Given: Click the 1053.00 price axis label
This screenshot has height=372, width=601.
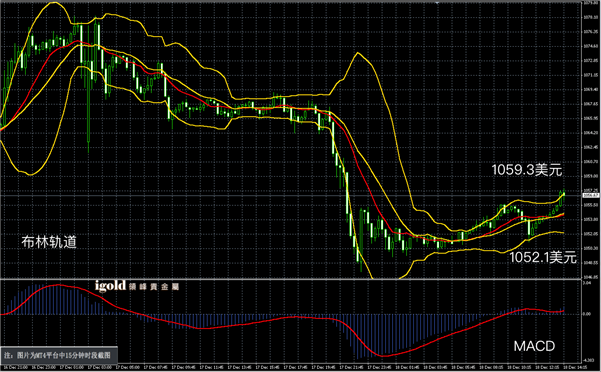Looking at the screenshot, I should point(591,220).
